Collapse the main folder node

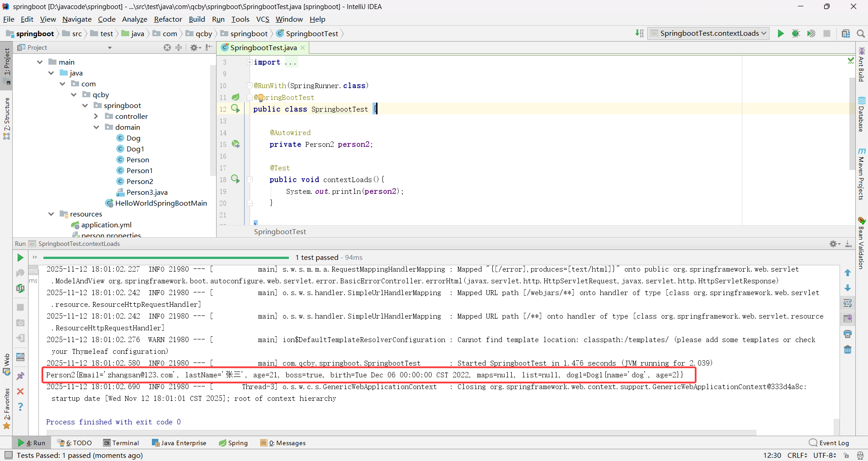coord(40,62)
